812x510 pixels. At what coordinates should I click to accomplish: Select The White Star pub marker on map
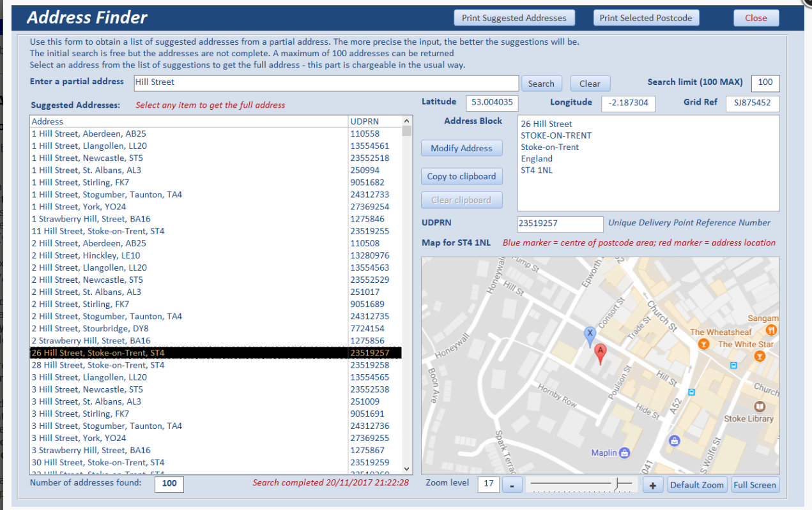(760, 356)
